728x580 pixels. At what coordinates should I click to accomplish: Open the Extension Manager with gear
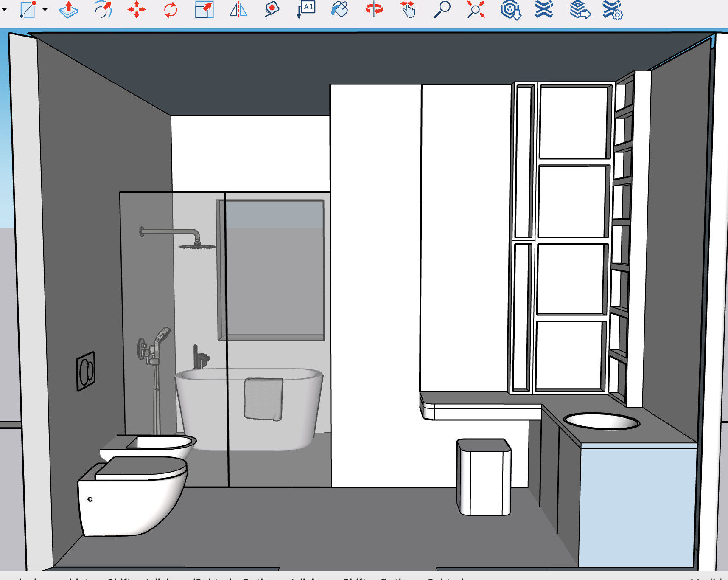pyautogui.click(x=612, y=10)
